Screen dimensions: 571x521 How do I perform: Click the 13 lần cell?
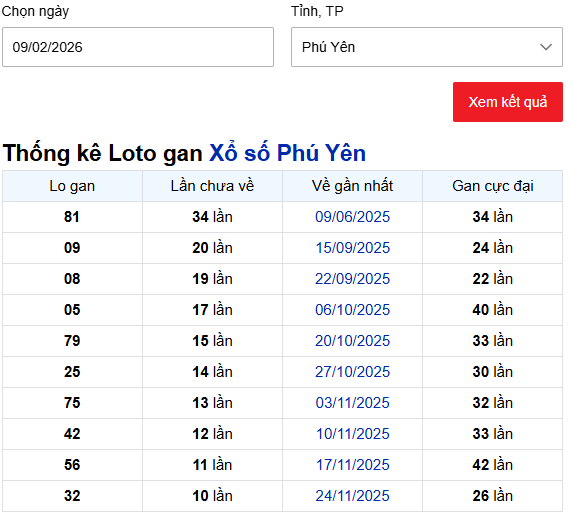click(212, 403)
